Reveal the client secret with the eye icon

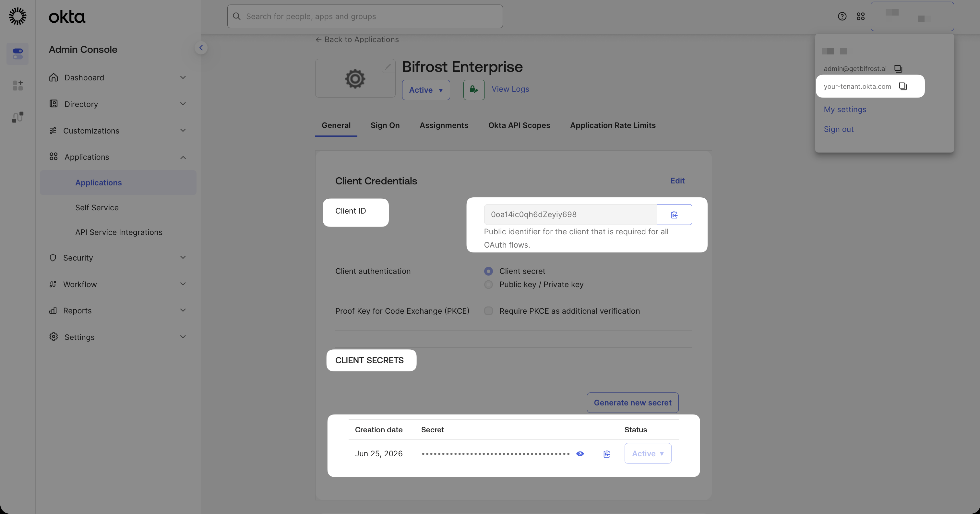click(580, 453)
